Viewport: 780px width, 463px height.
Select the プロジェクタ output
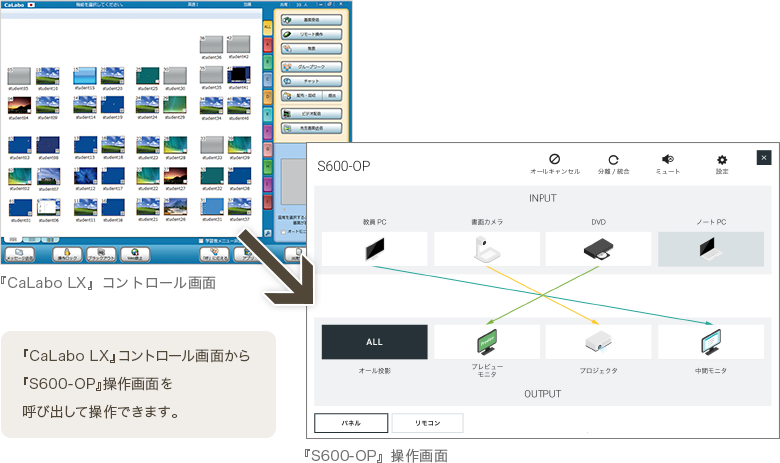click(598, 342)
